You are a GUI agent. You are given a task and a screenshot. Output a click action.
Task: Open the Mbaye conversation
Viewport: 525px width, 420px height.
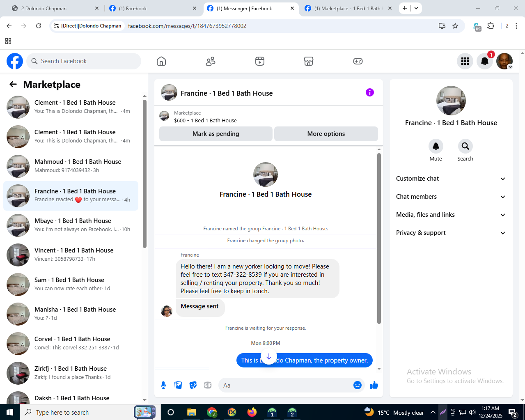[71, 225]
